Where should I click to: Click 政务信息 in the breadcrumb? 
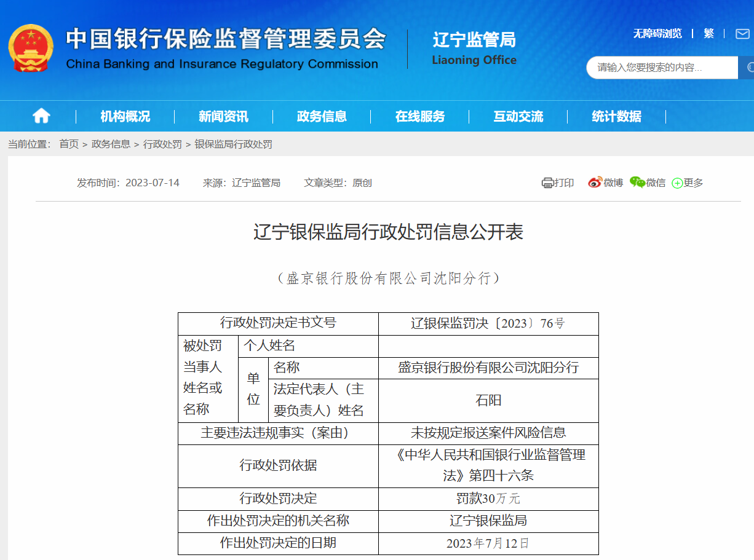[x=111, y=144]
